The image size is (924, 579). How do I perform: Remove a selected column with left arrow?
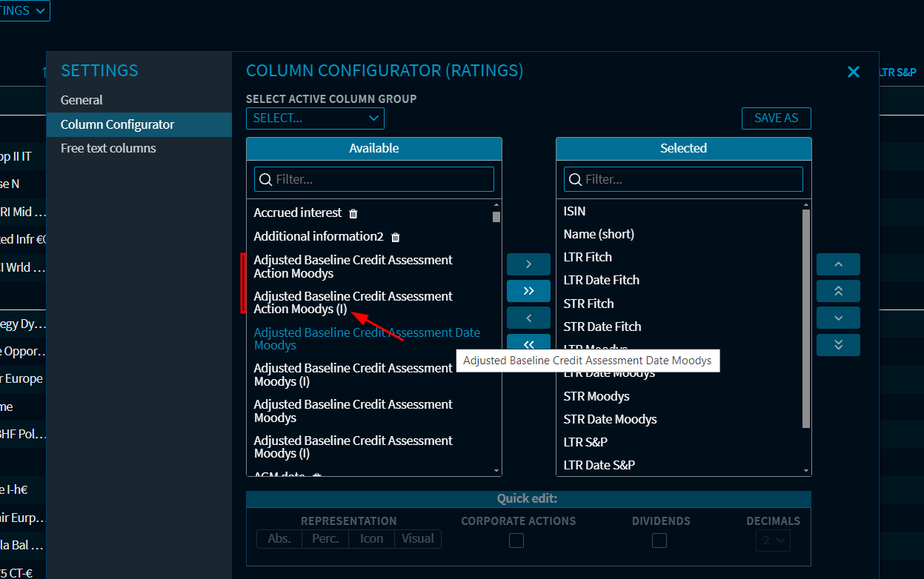point(528,318)
